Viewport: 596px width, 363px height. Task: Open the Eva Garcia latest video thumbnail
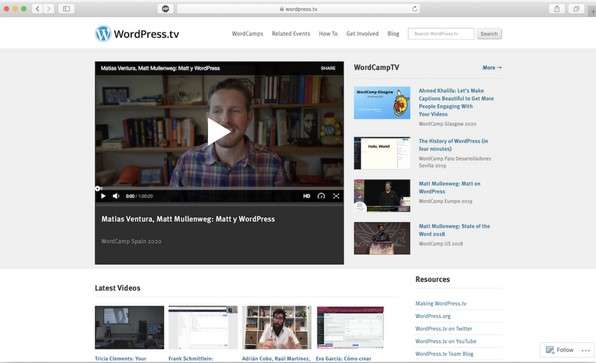[x=350, y=327]
